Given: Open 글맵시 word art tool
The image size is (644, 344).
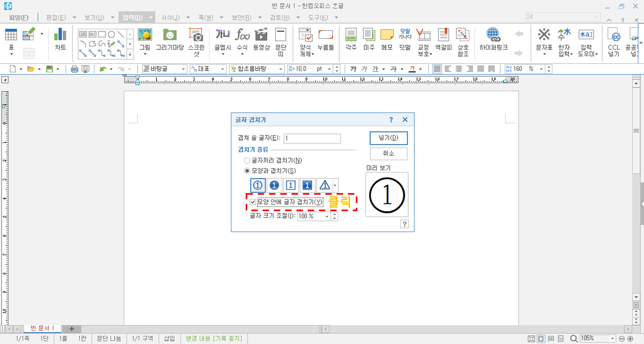Looking at the screenshot, I should click(x=223, y=39).
